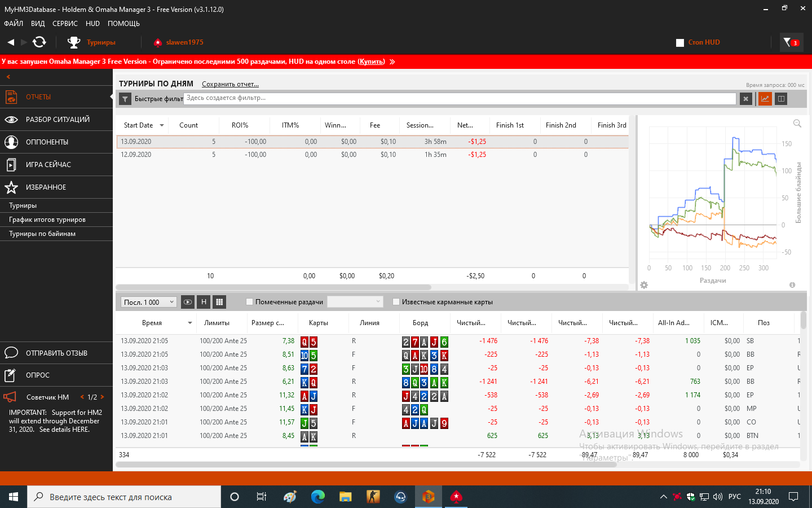Open the ОППОНЕНТЫ section
Viewport: 812px width, 508px height.
[56, 142]
